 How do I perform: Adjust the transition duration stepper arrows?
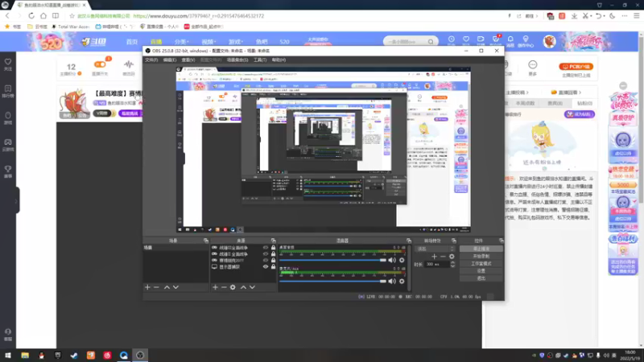click(452, 265)
